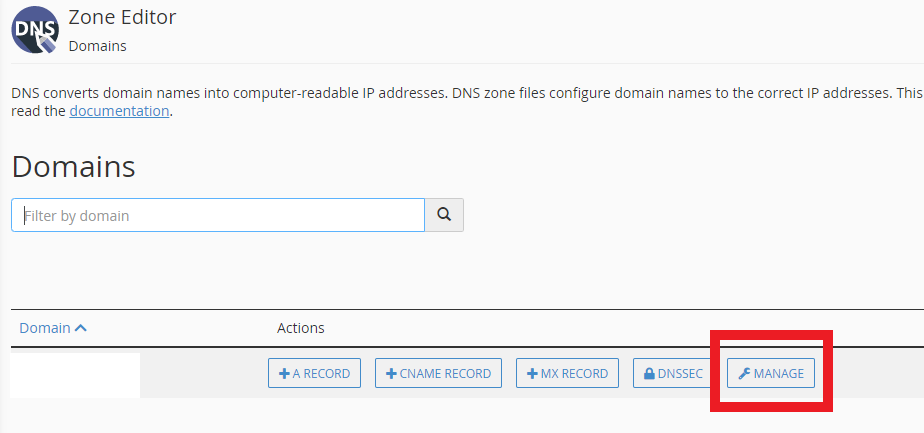Open DNSSEC settings button label

[680, 373]
